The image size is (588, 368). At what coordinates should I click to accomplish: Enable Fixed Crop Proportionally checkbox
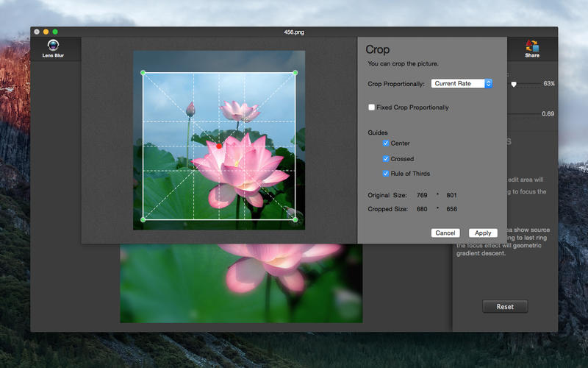click(x=372, y=107)
